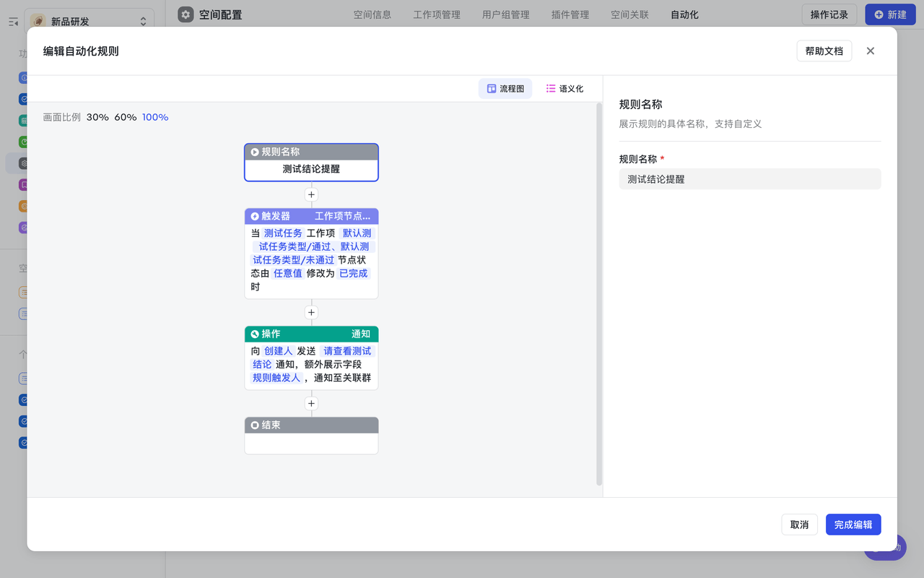Switch to the 语义化 view

[x=565, y=89]
